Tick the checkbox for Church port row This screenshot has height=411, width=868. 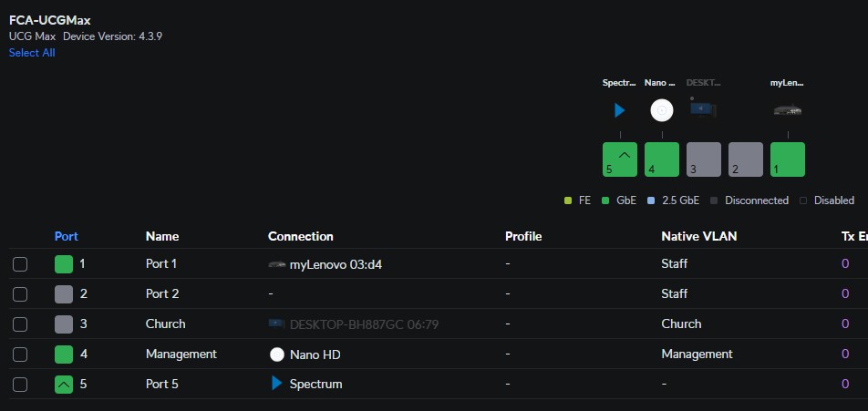click(x=20, y=324)
